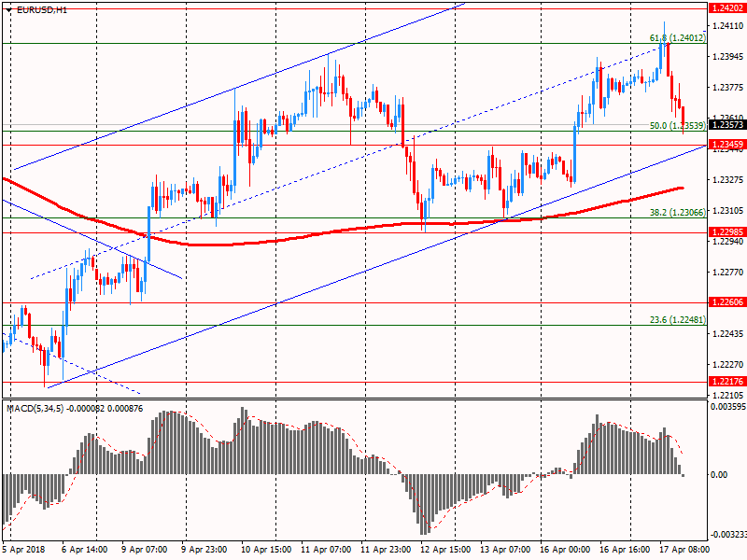Click the 6 Apr 14:00 time label
The image size is (747, 560).
83,550
